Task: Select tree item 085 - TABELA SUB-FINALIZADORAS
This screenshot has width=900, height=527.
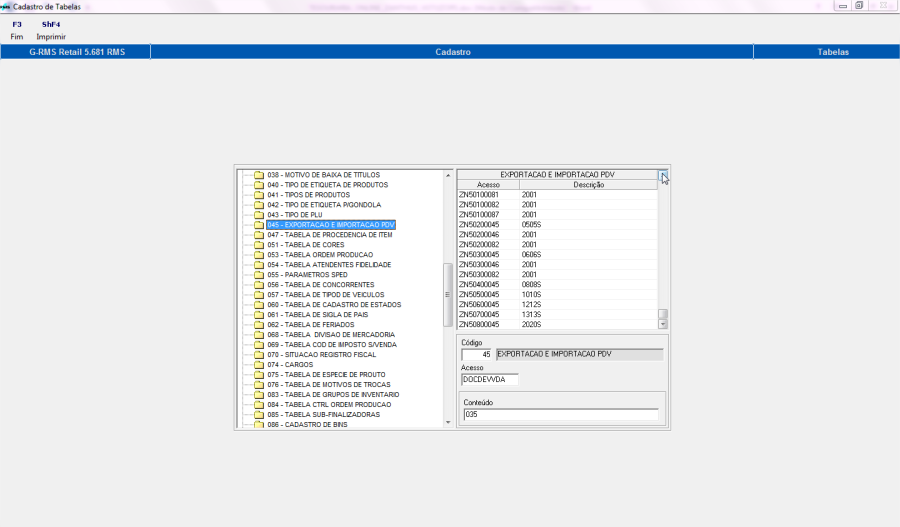Action: point(323,414)
